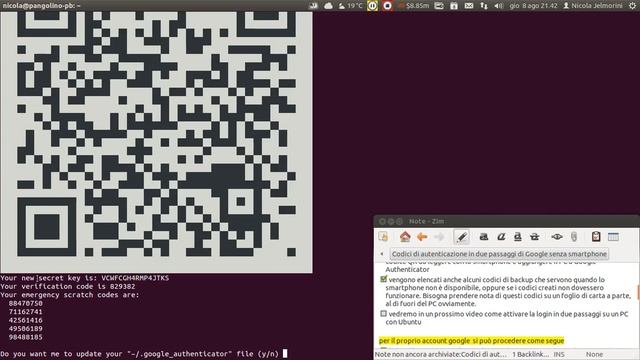Click the greyed forward arrow in Zim
640x360 pixels.
pyautogui.click(x=439, y=237)
